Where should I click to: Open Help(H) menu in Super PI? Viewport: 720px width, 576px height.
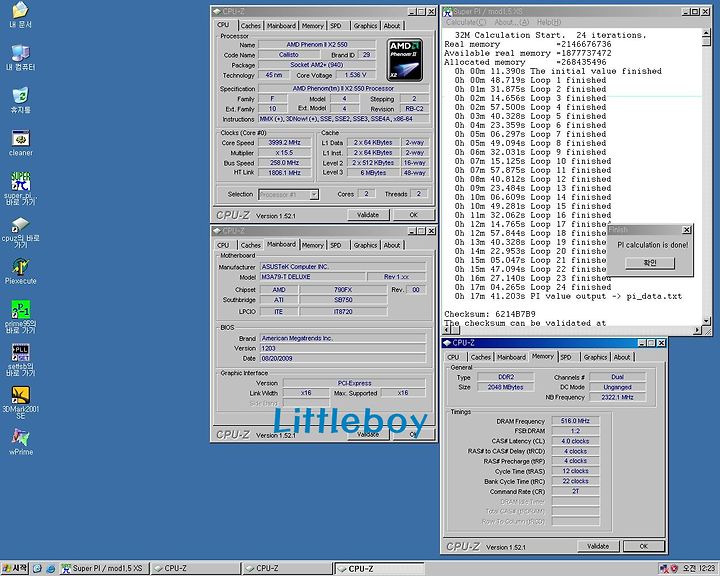(549, 22)
